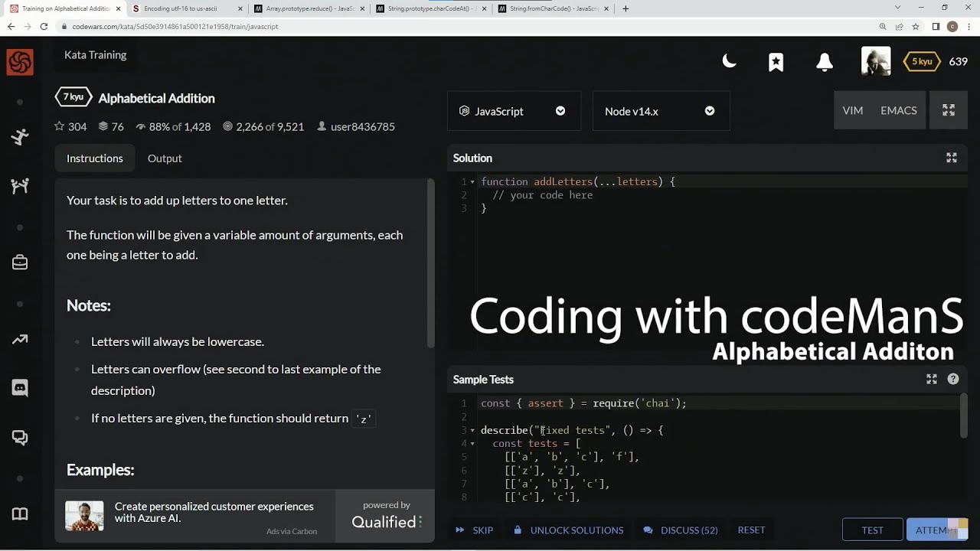Open the Node v14.x version dropdown

661,111
